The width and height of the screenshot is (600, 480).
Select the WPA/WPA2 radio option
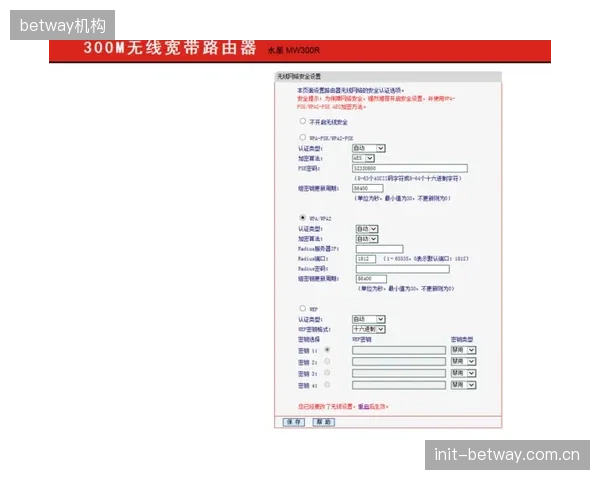coord(303,218)
